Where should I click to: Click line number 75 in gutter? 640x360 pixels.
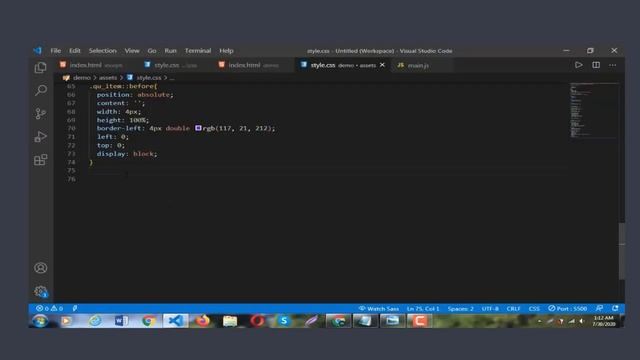point(71,170)
